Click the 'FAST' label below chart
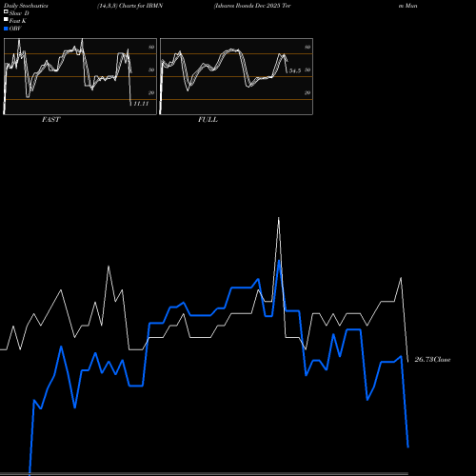The width and height of the screenshot is (476, 476). click(x=50, y=120)
